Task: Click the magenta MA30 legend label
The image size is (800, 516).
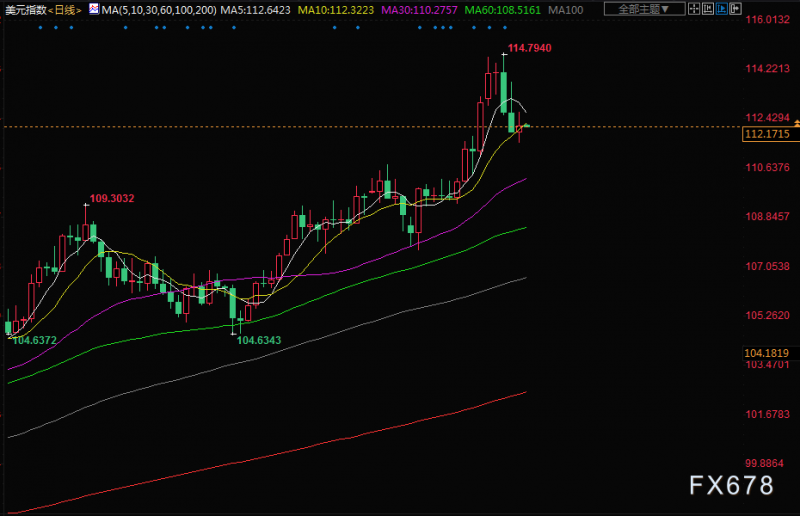Action: pyautogui.click(x=419, y=10)
